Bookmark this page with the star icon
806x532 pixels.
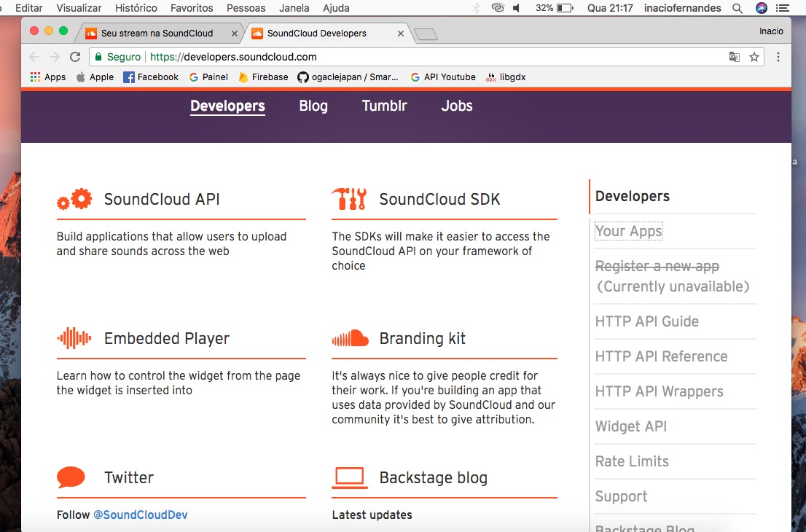point(754,57)
